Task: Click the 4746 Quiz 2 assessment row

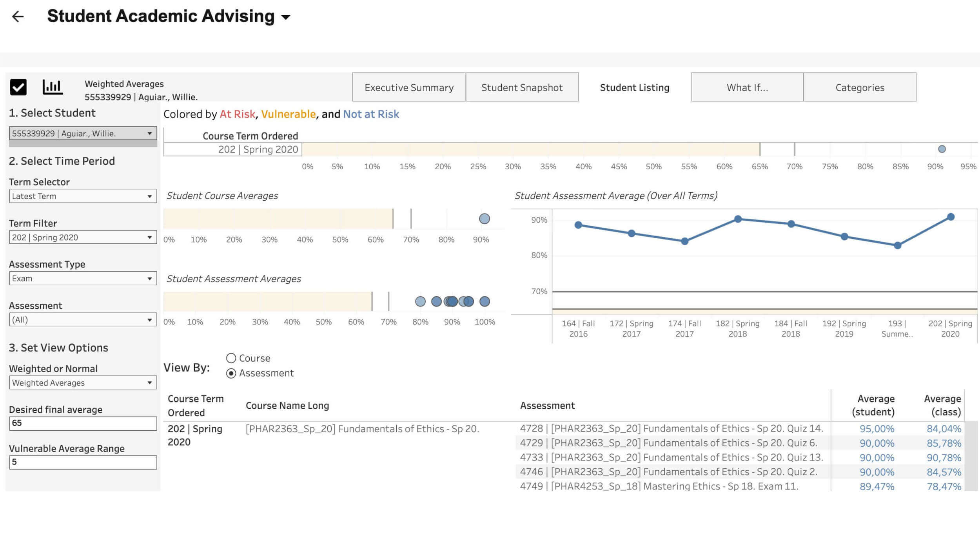Action: point(669,472)
